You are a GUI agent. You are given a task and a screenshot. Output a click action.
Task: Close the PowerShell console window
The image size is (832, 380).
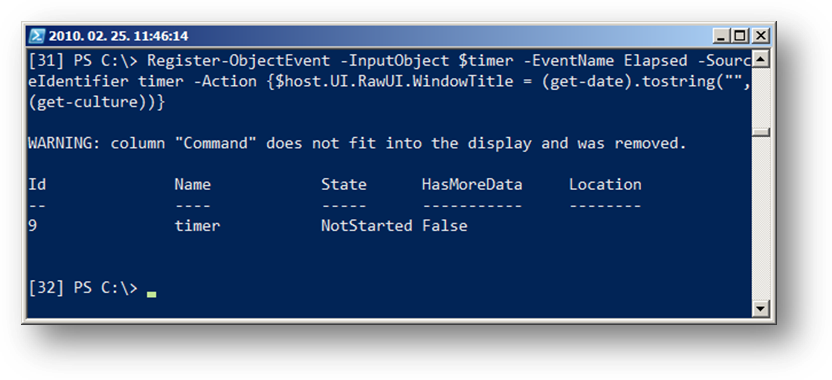pyautogui.click(x=760, y=36)
